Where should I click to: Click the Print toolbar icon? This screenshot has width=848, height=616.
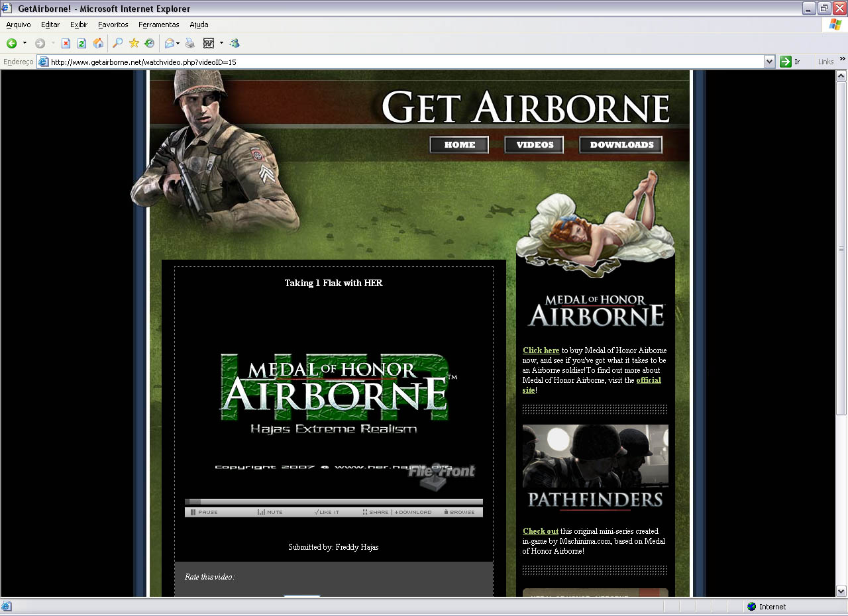[190, 44]
